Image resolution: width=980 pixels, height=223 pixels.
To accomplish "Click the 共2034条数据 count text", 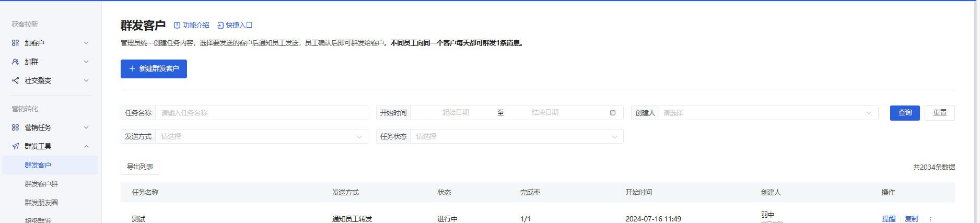I will pos(934,167).
